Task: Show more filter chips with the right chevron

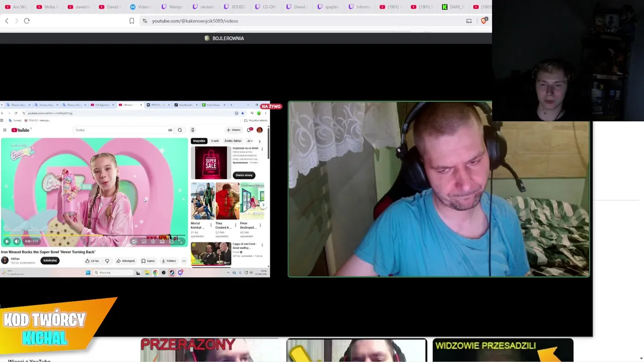Action: tap(260, 141)
